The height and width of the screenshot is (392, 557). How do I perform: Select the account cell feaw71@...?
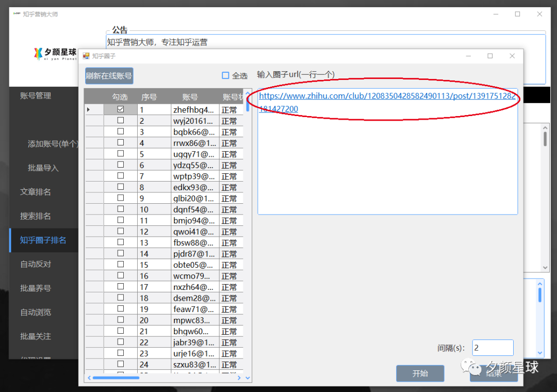click(x=194, y=309)
